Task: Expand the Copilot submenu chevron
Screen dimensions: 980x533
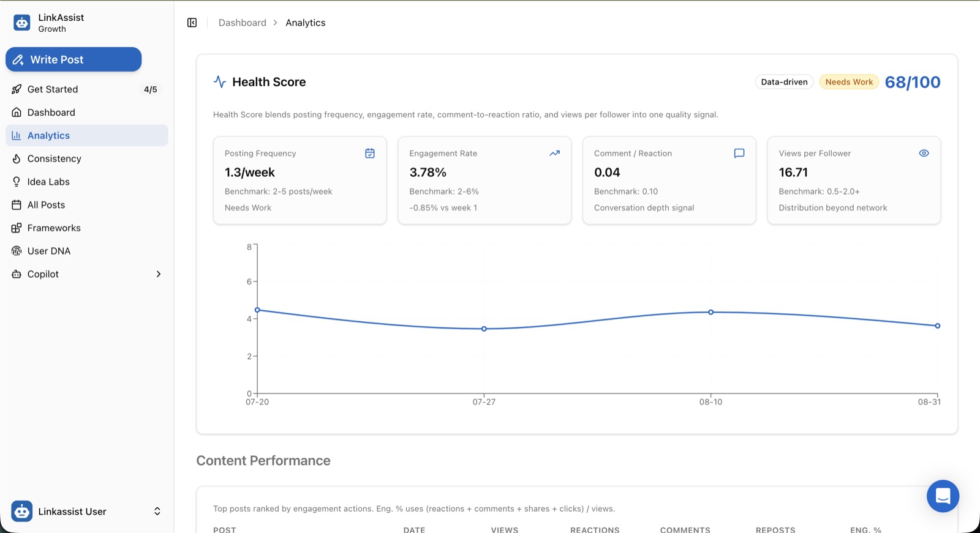Action: (x=159, y=274)
